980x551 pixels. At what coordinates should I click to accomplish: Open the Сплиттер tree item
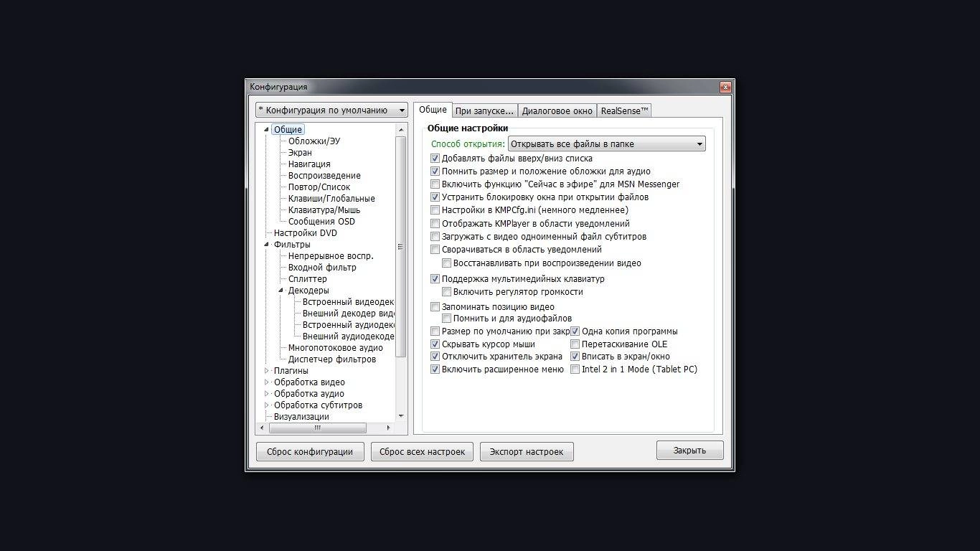tap(307, 279)
